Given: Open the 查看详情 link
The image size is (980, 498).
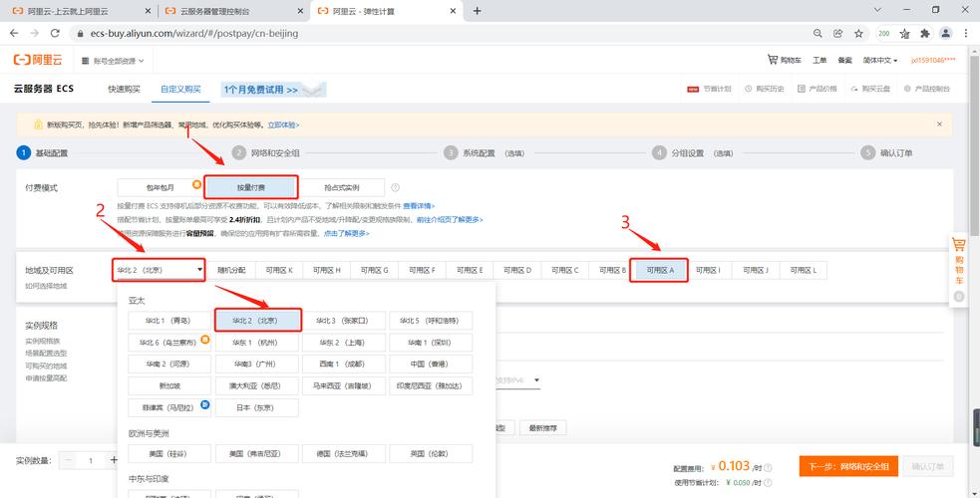Looking at the screenshot, I should tap(419, 206).
